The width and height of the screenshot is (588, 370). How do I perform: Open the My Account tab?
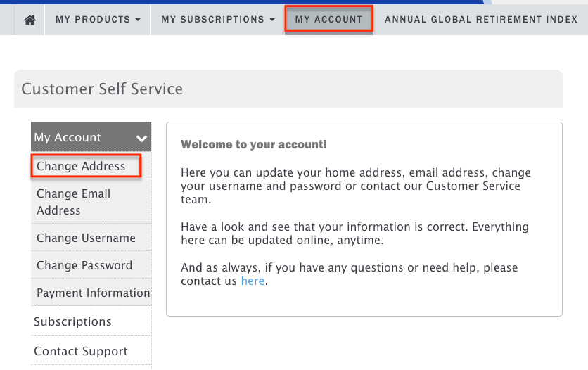[328, 20]
